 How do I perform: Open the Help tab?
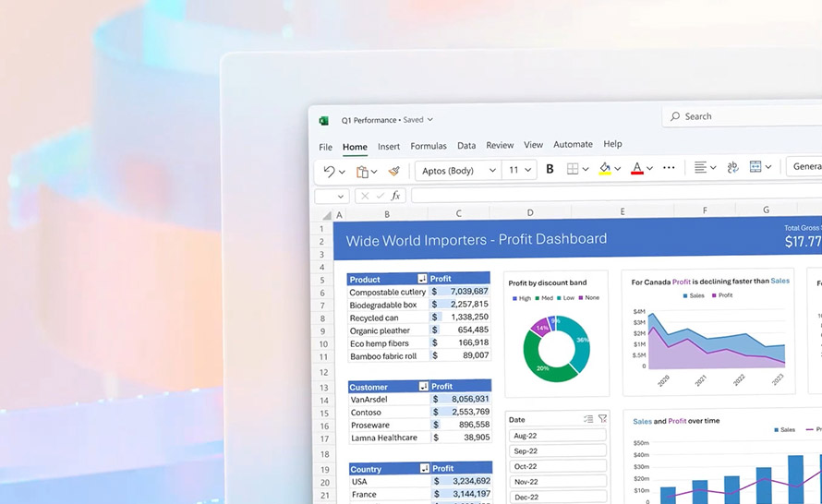(x=612, y=144)
